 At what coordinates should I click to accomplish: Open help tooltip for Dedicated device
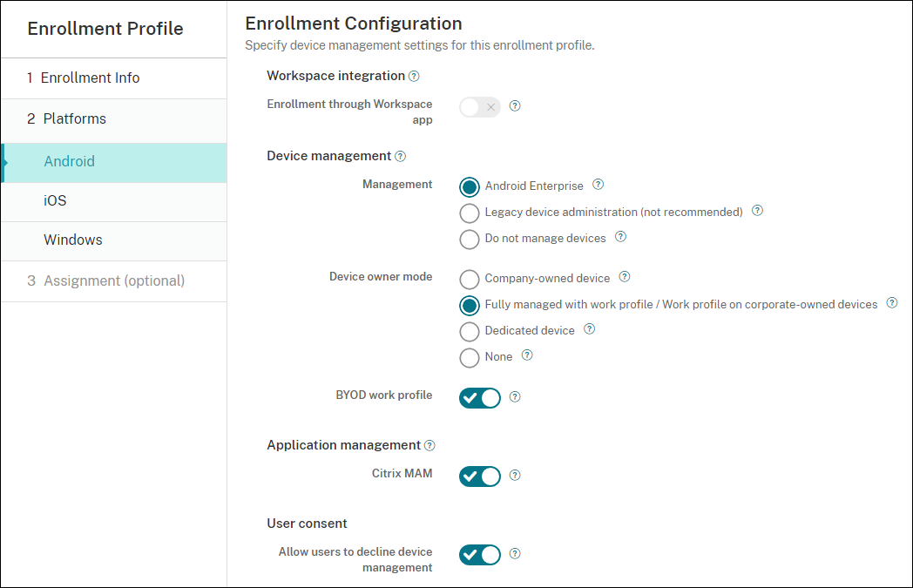coord(590,329)
